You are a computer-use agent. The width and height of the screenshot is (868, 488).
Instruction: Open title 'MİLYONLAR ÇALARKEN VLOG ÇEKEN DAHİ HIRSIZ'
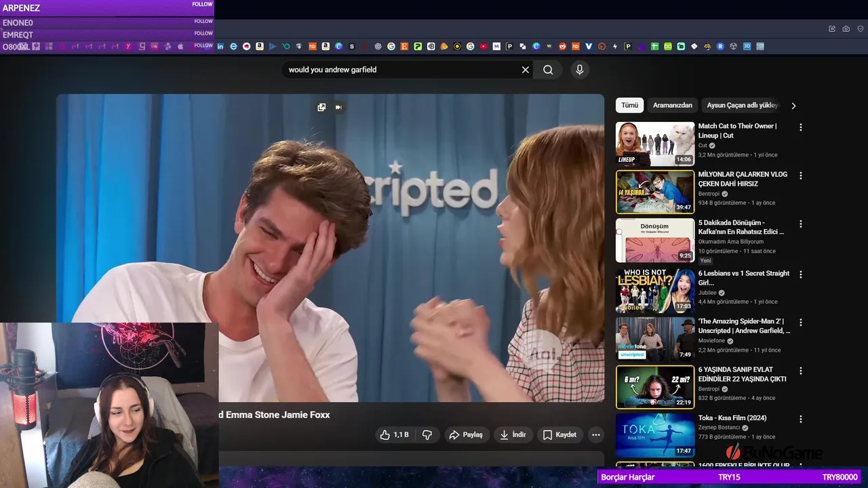(x=743, y=179)
